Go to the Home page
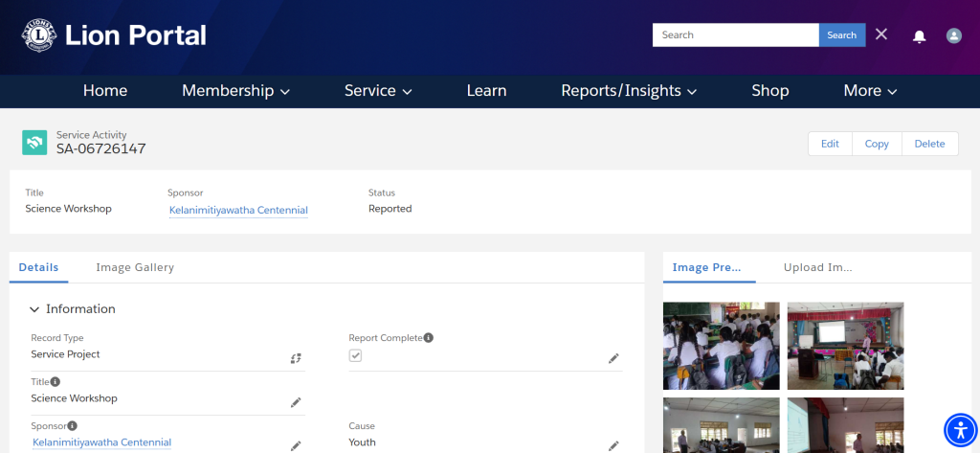Viewport: 980px width, 453px height. click(105, 91)
